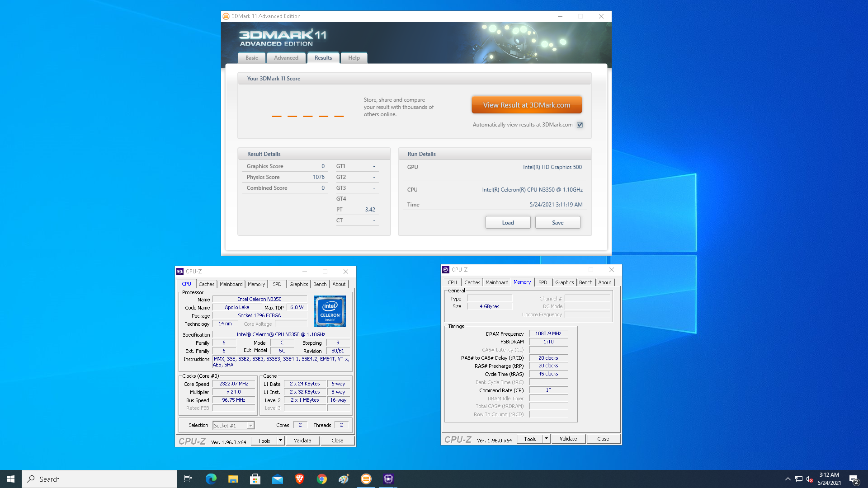
Task: Click the taskbar clock and date
Action: click(x=829, y=479)
